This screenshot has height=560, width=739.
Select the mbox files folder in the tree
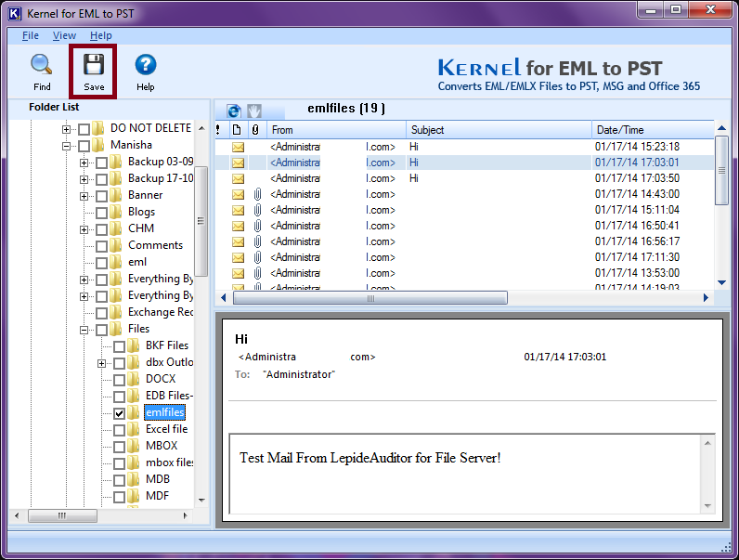click(x=169, y=462)
